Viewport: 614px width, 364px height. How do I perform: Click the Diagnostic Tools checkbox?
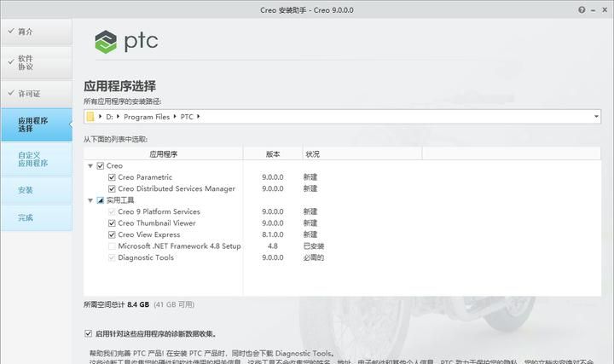112,257
